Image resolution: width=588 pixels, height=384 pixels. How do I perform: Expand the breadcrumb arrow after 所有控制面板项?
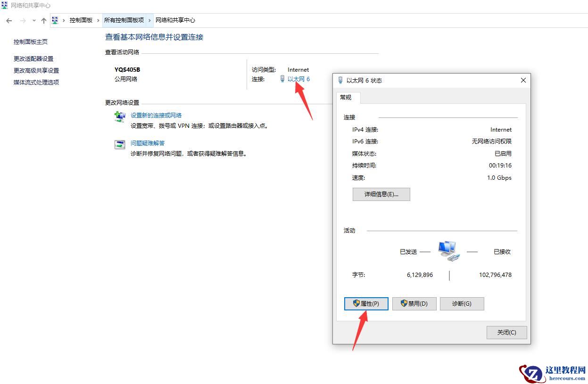tap(149, 20)
